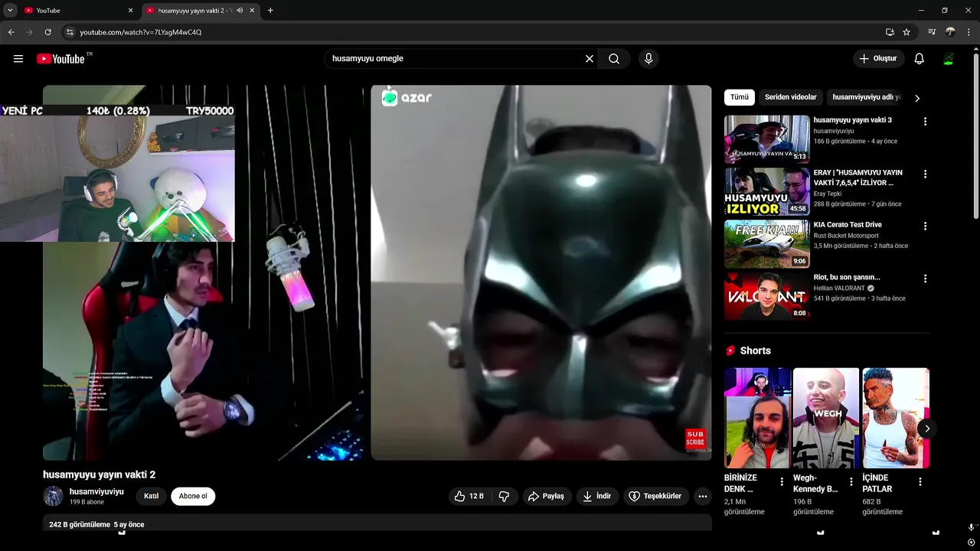
Task: Expand the video description box
Action: 377,523
